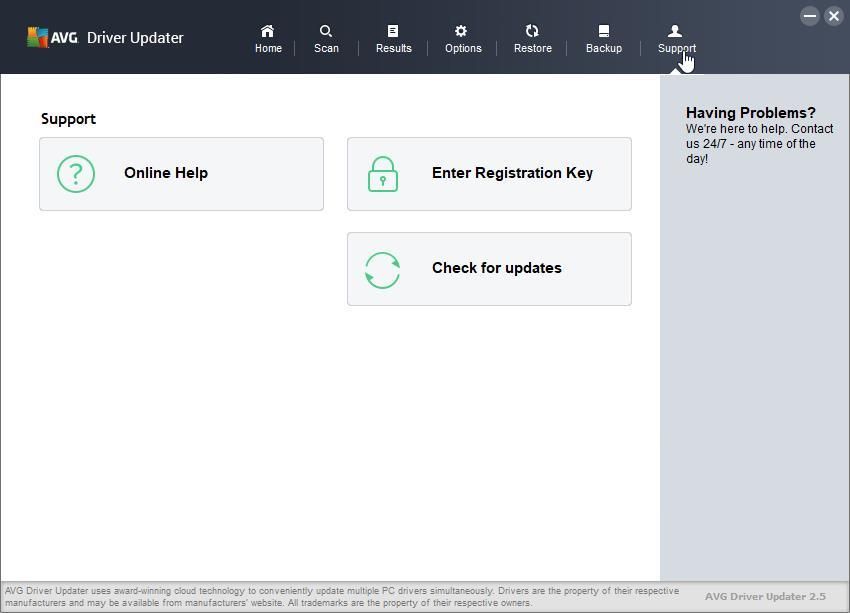Click the "AVG Driver Updater 2.5" version label
Viewport: 850px width, 613px height.
pyautogui.click(x=765, y=596)
